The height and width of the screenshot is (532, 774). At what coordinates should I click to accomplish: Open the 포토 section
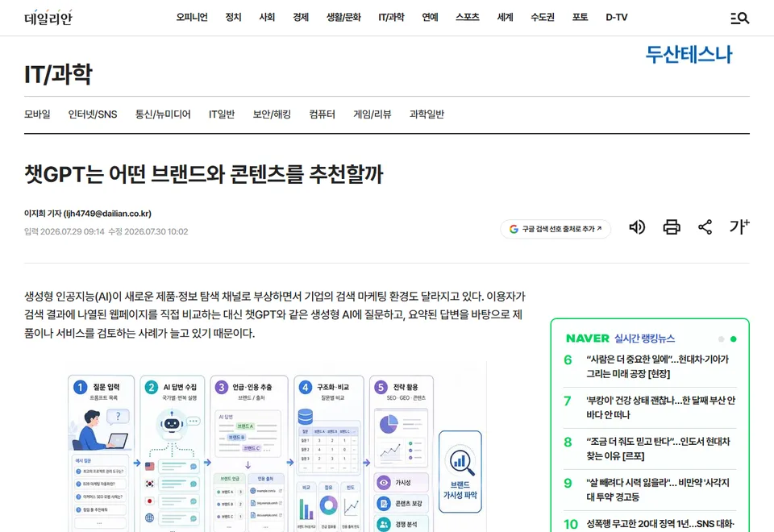click(x=580, y=17)
